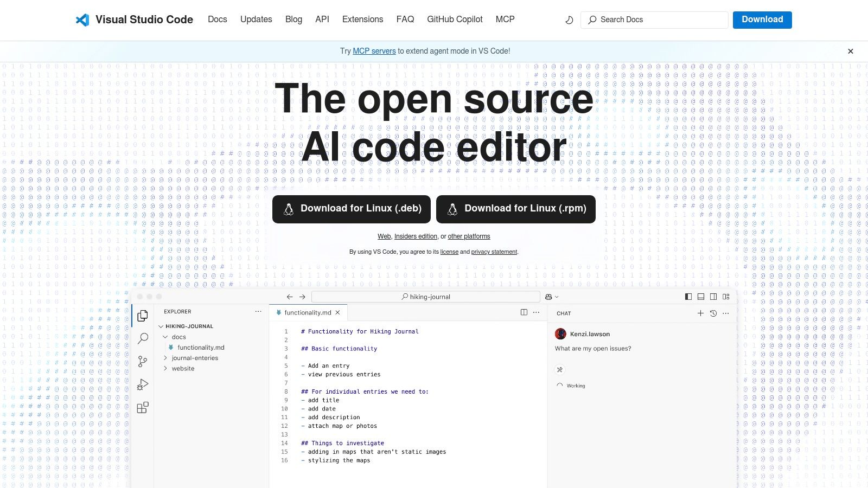
Task: Open the Updates menu item
Action: (256, 20)
